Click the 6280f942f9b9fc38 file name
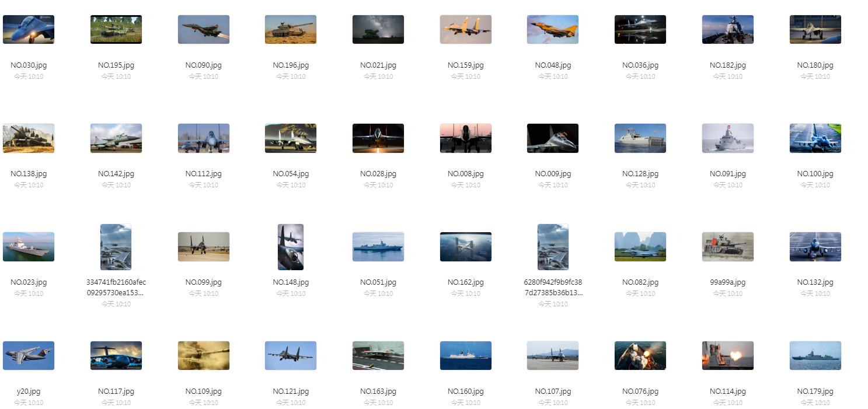 coord(553,288)
